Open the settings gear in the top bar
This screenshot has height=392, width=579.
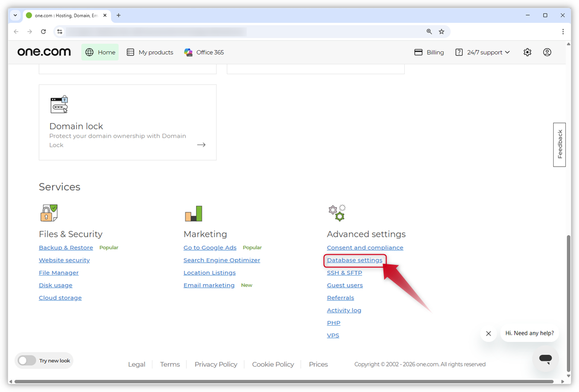click(x=527, y=52)
